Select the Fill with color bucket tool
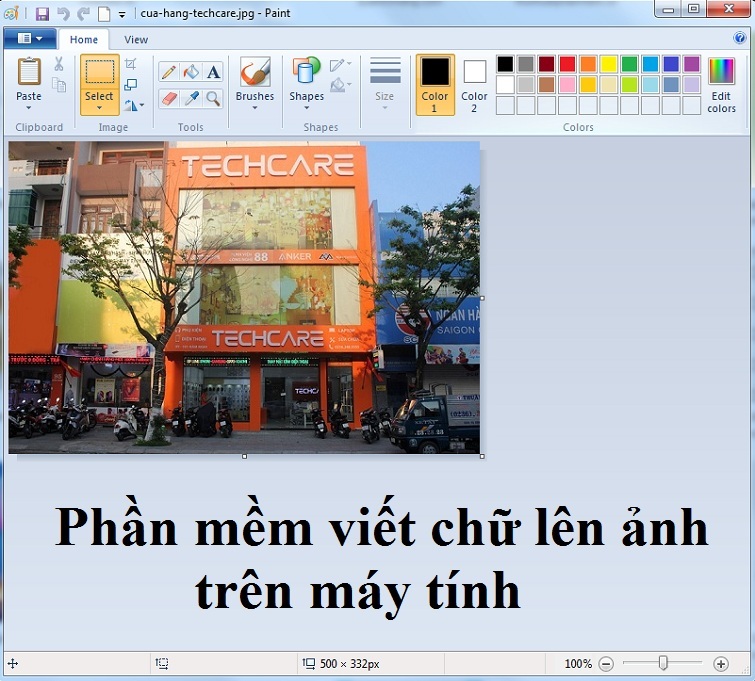The image size is (755, 681). 191,72
